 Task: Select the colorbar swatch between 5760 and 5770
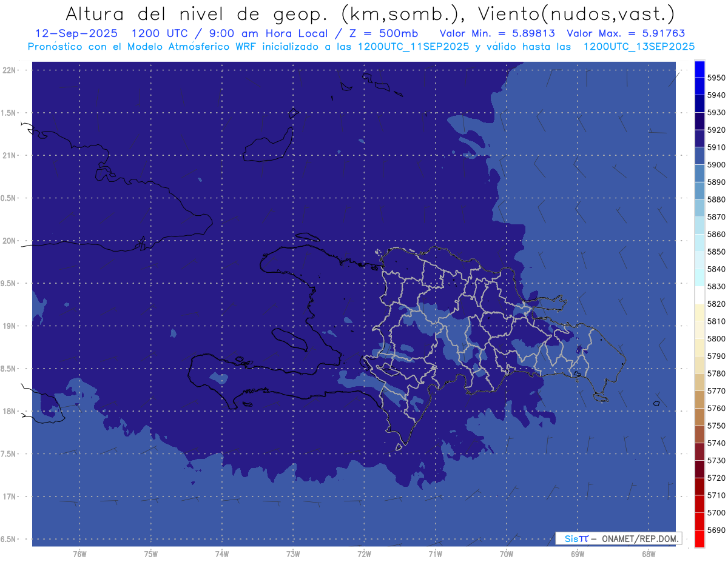[x=699, y=400]
